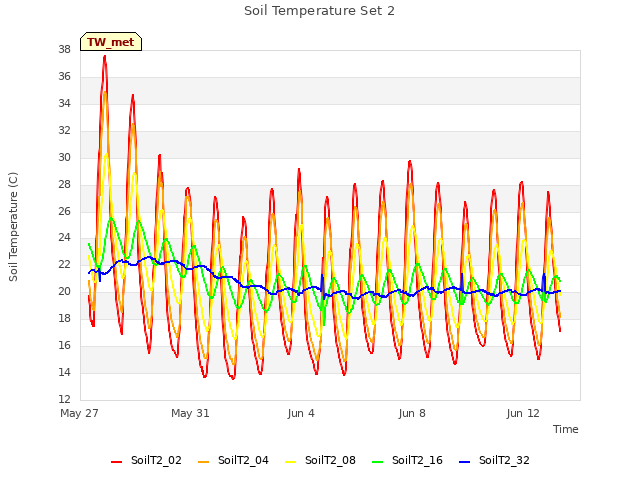Click the red SoilT2_02 legend swatch
640x480 pixels.
coord(117,462)
